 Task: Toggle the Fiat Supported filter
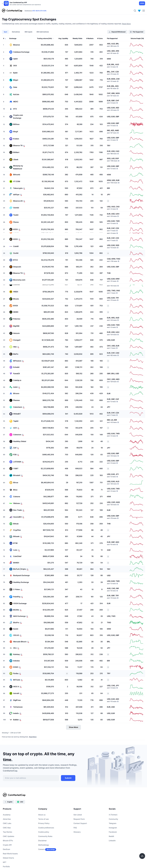click(137, 32)
